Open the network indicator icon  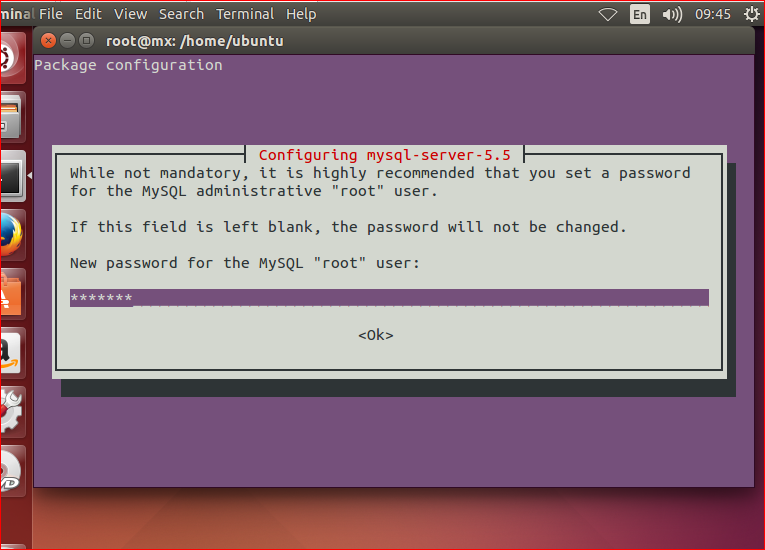click(608, 15)
